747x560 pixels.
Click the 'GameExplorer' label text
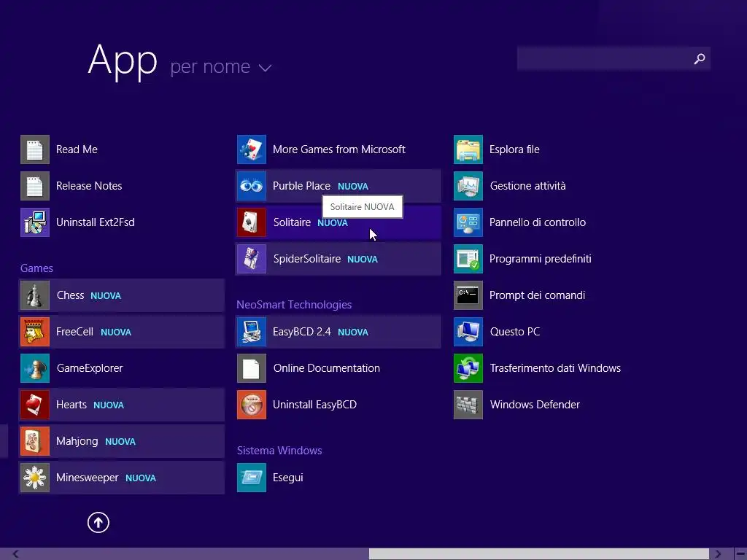[x=90, y=368]
